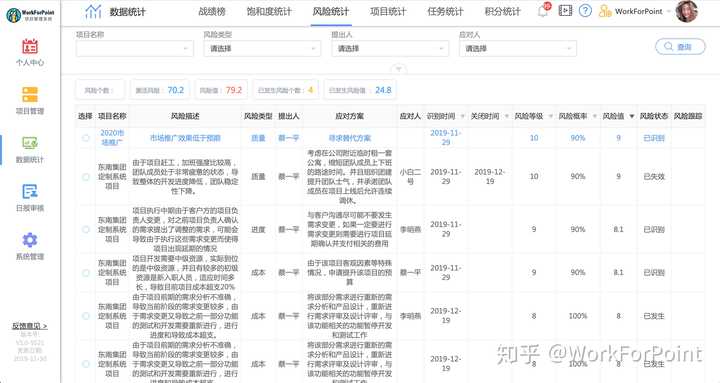This screenshot has height=383, width=720.
Task: Click the 应对方案 column header
Action: point(349,116)
